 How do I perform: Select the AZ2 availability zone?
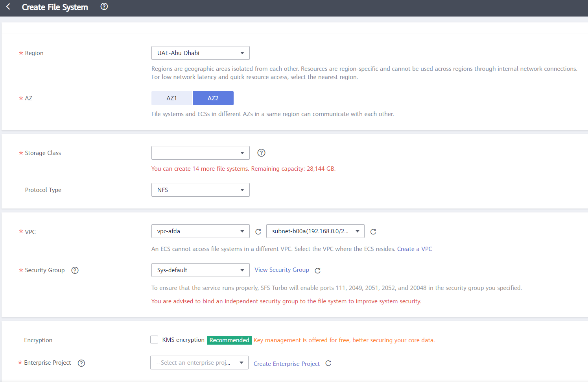(213, 98)
